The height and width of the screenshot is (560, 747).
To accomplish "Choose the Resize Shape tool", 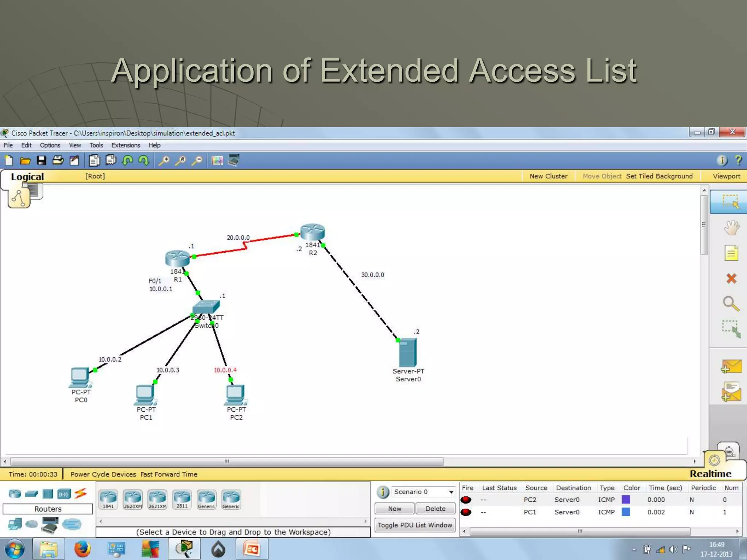I will point(731,329).
